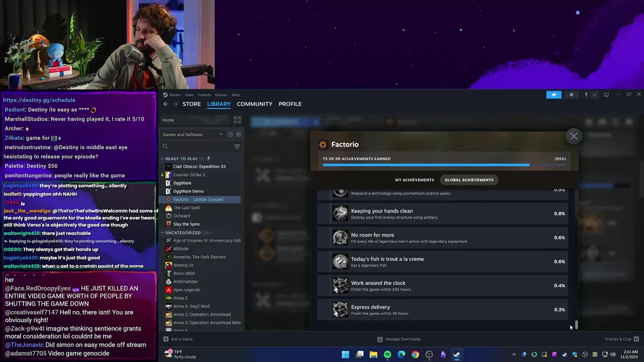Screen dimensions: 644x362
Task: Click the achievements list scrollbar thumb
Action: point(577,325)
